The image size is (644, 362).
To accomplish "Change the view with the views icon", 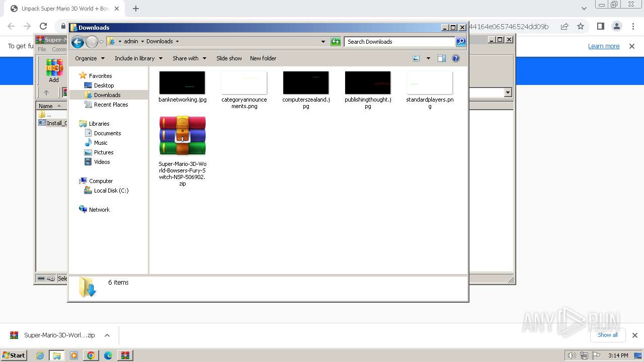I will point(416,58).
